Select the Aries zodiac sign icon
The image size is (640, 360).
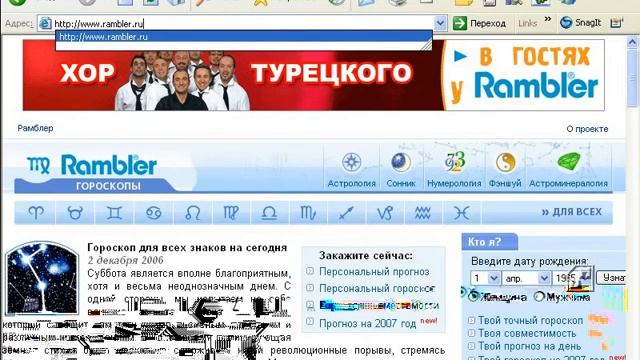point(36,213)
